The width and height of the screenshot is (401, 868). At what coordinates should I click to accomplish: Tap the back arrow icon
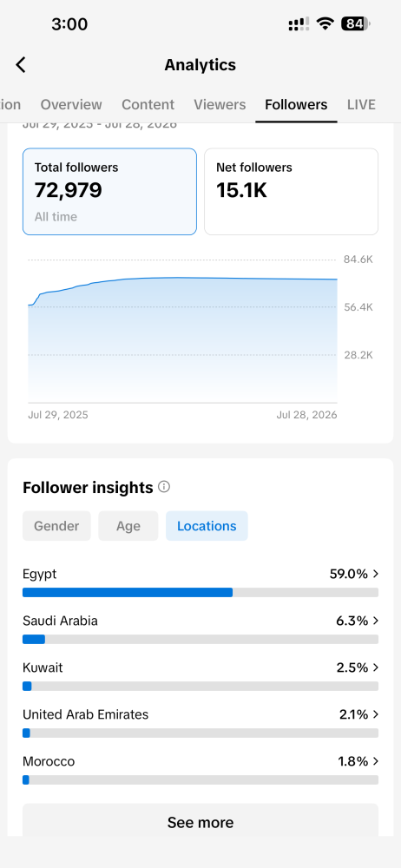coord(21,65)
